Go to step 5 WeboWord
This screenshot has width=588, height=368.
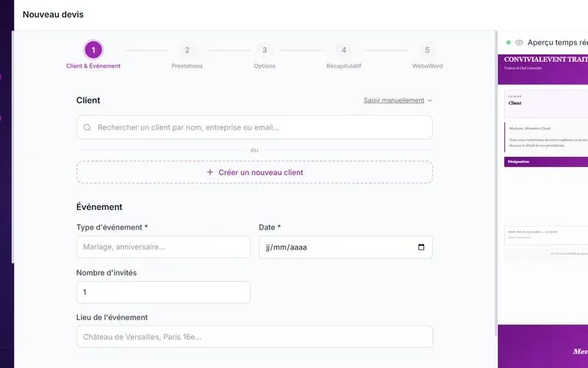click(x=427, y=55)
